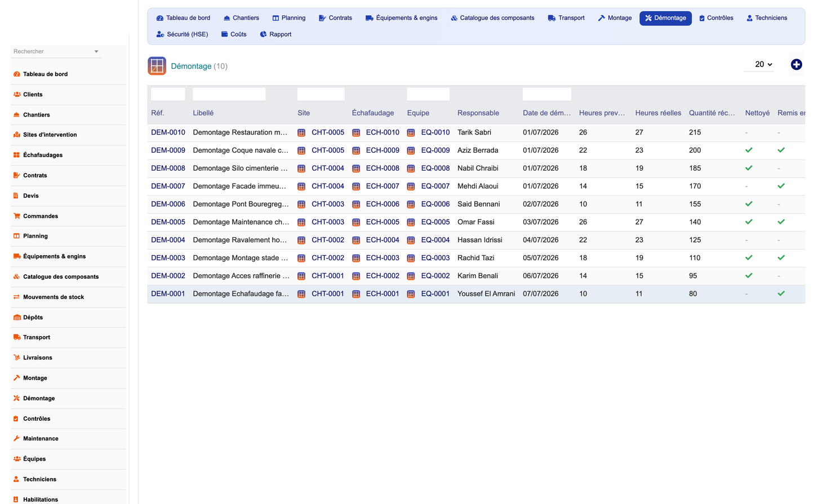Click the blue plus add-record icon
The height and width of the screenshot is (504, 814).
(796, 65)
